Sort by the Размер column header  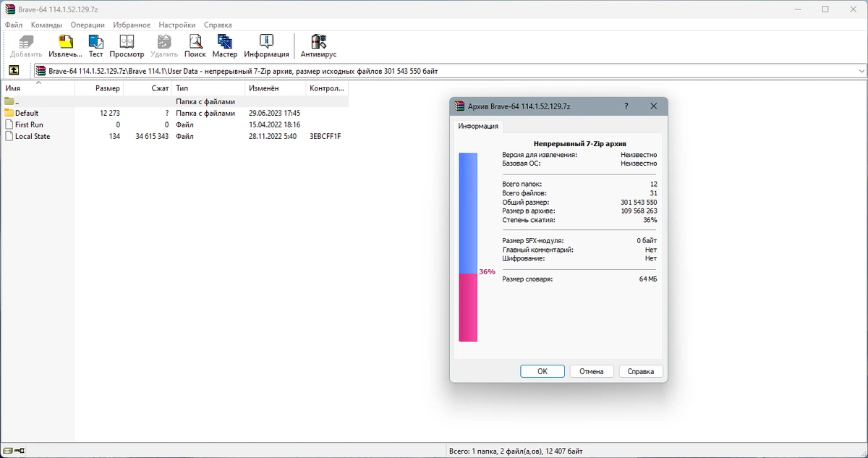pos(99,88)
